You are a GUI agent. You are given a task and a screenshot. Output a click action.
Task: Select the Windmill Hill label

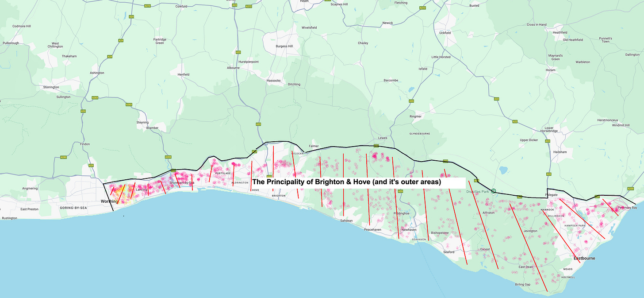(x=621, y=125)
